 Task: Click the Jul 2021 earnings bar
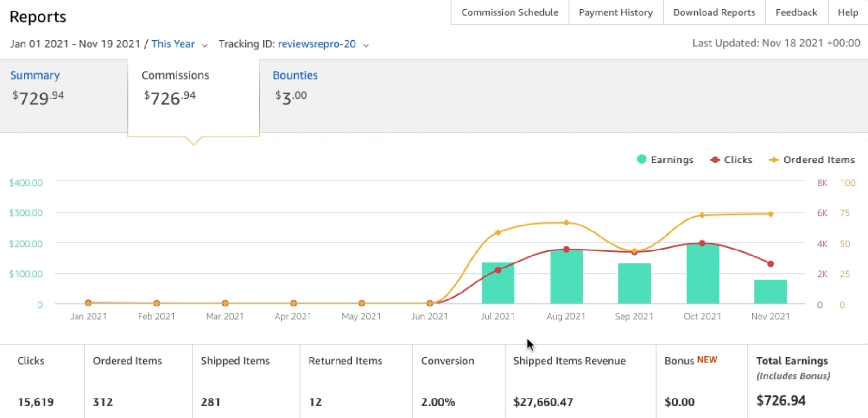(x=498, y=283)
